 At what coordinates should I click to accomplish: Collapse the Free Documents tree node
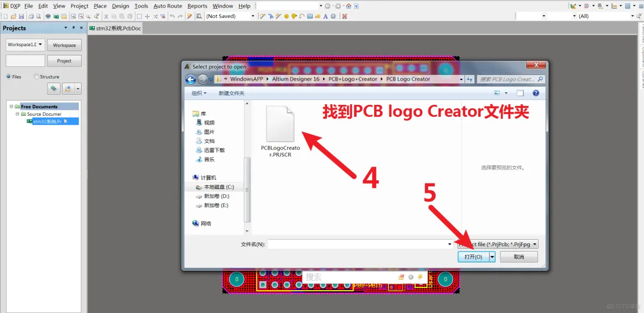(11, 107)
